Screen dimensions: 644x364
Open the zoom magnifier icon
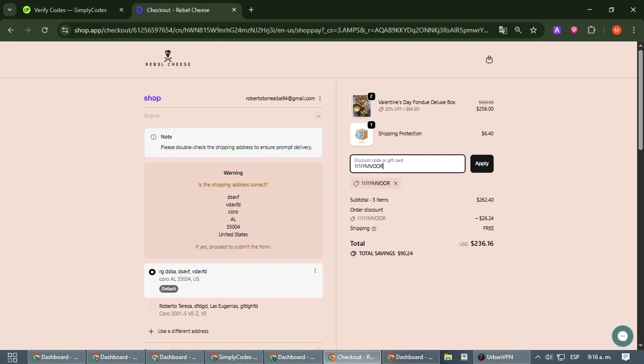[518, 30]
